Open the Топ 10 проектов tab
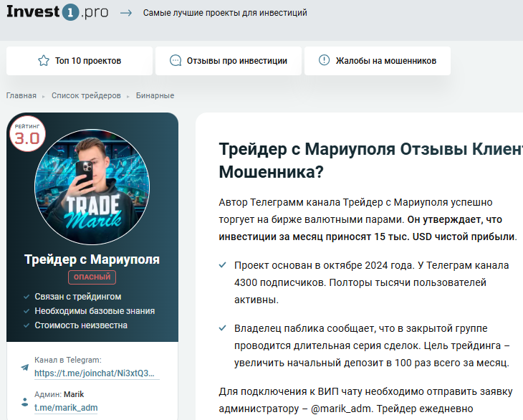Image resolution: width=523 pixels, height=420 pixels. 80,61
